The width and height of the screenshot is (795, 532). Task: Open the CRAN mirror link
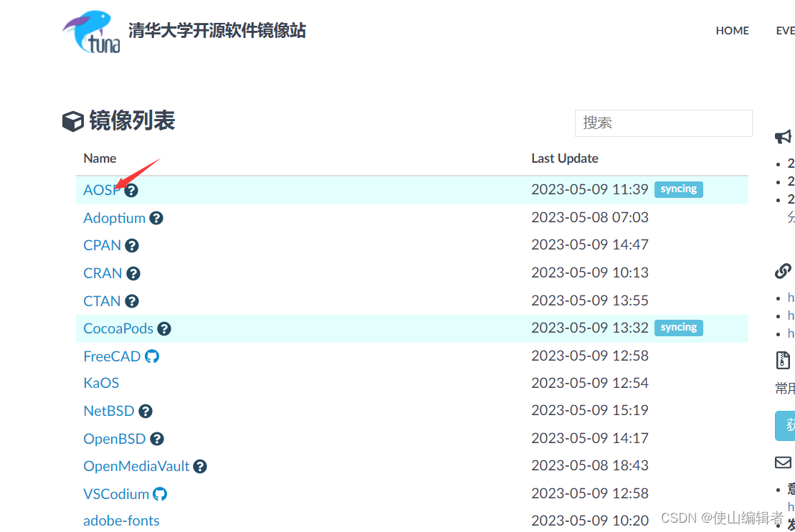[x=103, y=273]
